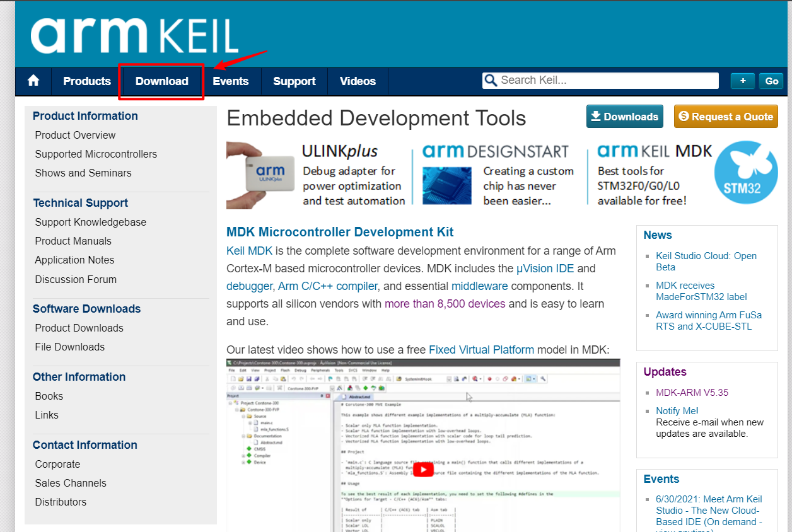Open Keil Studio Cloud: Open Beta news
792x532 pixels.
[706, 261]
